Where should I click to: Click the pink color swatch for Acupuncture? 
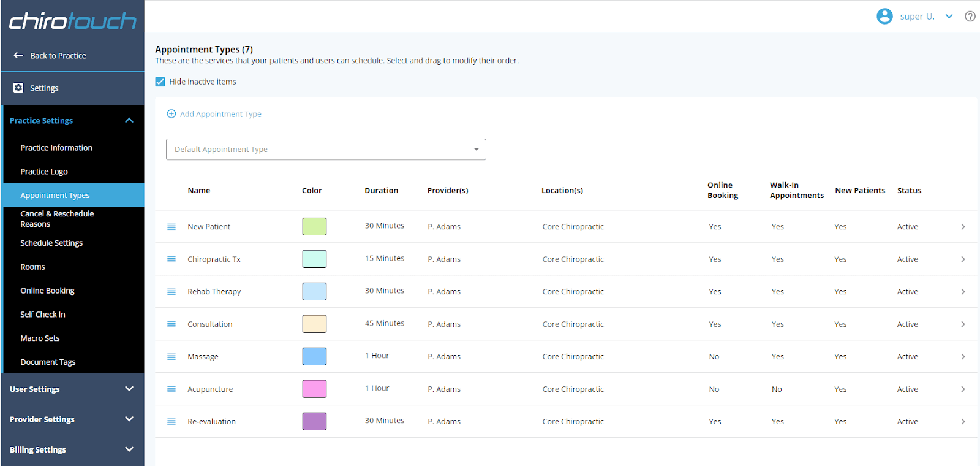(314, 389)
